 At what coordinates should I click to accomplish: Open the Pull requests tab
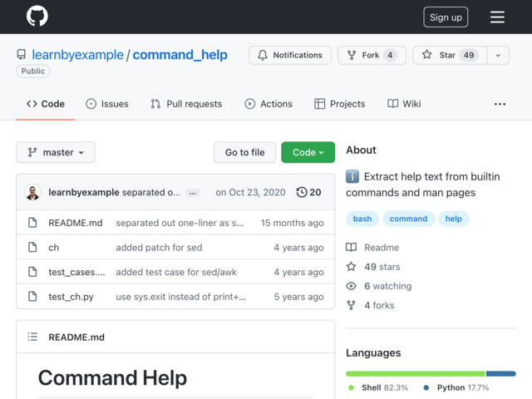[x=186, y=104]
